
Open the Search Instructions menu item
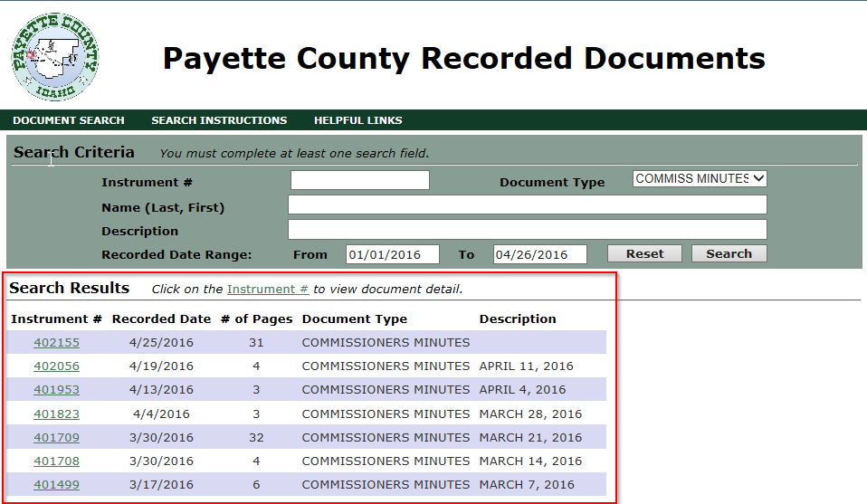219,120
